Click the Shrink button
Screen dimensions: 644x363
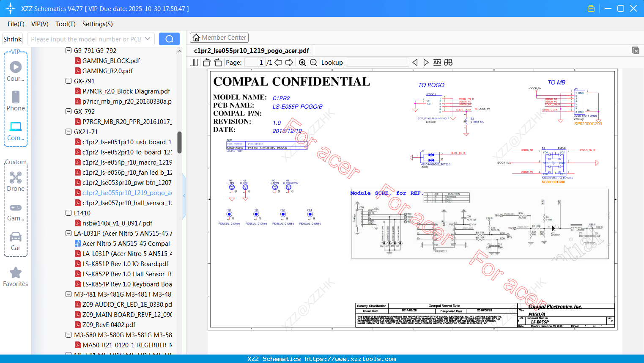[x=12, y=39]
